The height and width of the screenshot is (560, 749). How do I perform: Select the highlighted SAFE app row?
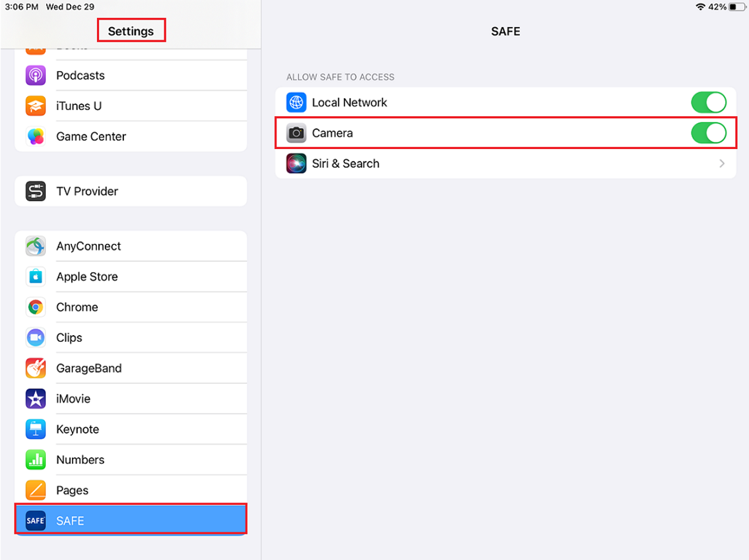(x=131, y=521)
